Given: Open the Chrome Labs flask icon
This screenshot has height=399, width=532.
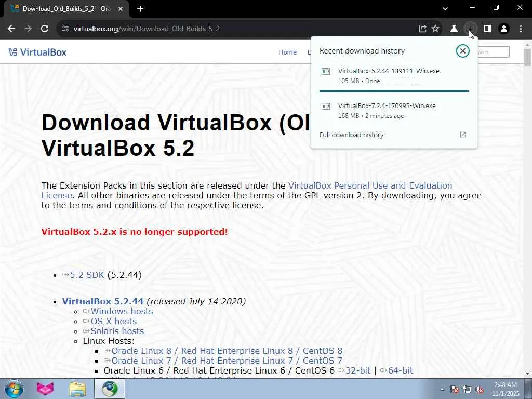Looking at the screenshot, I should [x=454, y=29].
